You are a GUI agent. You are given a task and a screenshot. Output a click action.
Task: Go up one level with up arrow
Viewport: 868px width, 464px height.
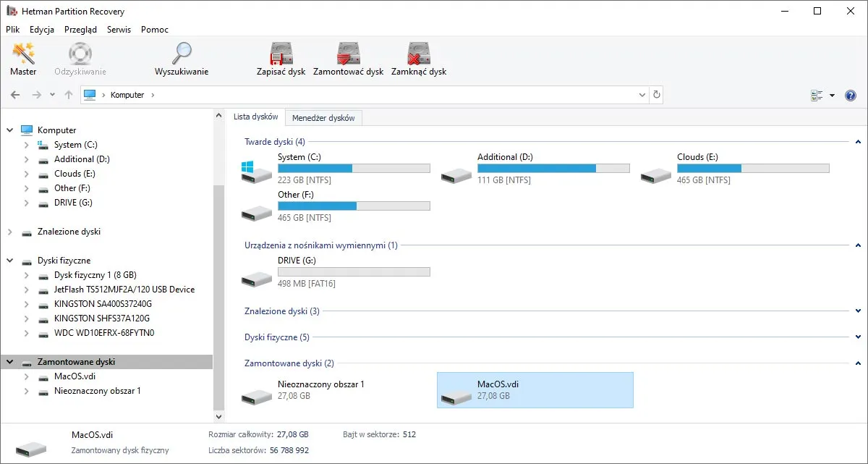tap(69, 95)
